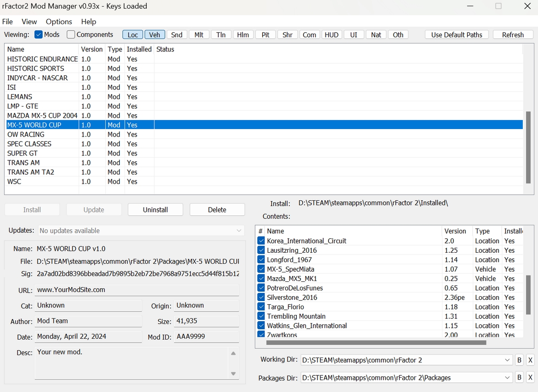
Task: Select the TRANS AM TA2 mod row
Action: pos(265,172)
